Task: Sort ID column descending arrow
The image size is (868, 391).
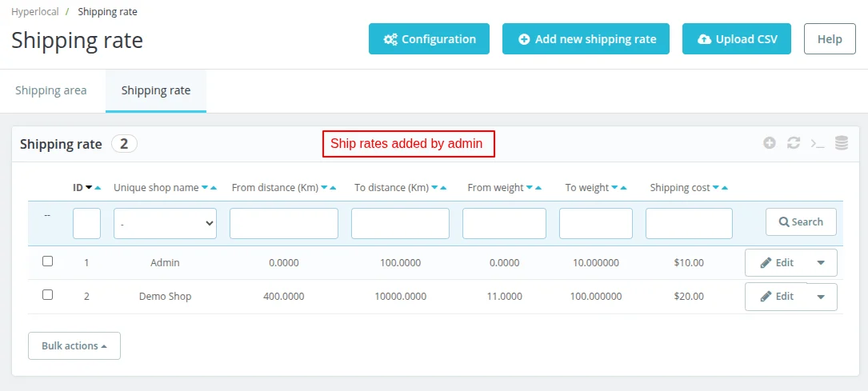Action: [89, 188]
